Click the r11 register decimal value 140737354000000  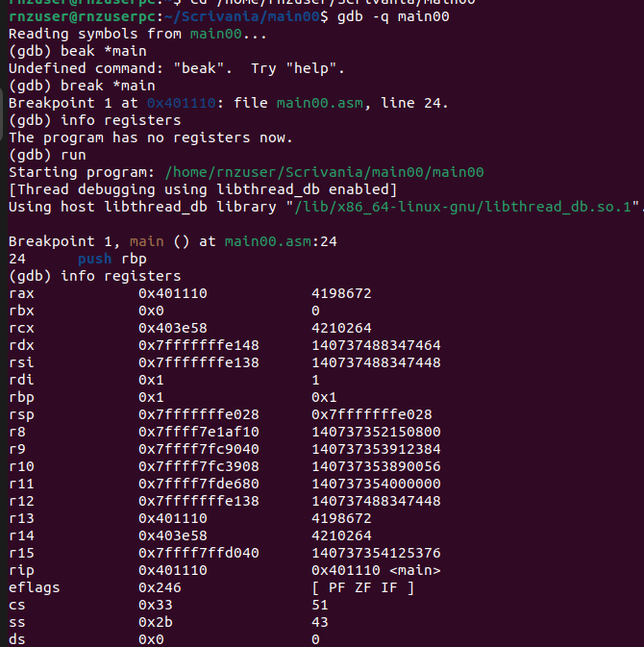pos(376,484)
